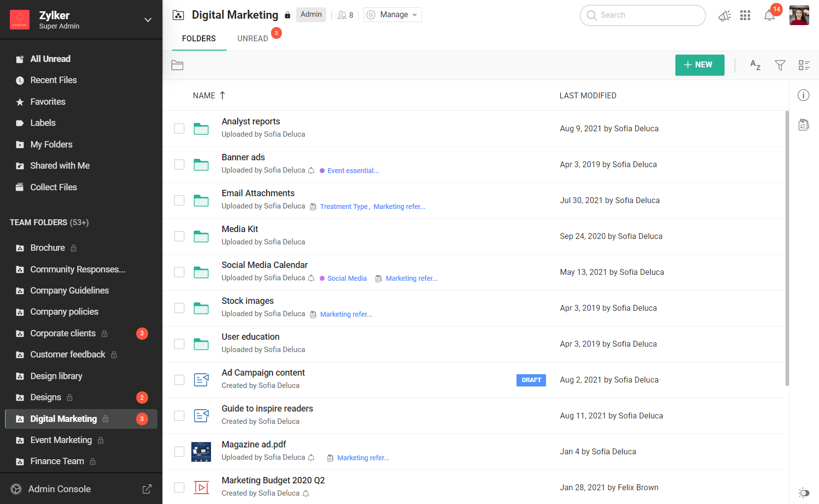Toggle the Name column sort arrow

(222, 95)
